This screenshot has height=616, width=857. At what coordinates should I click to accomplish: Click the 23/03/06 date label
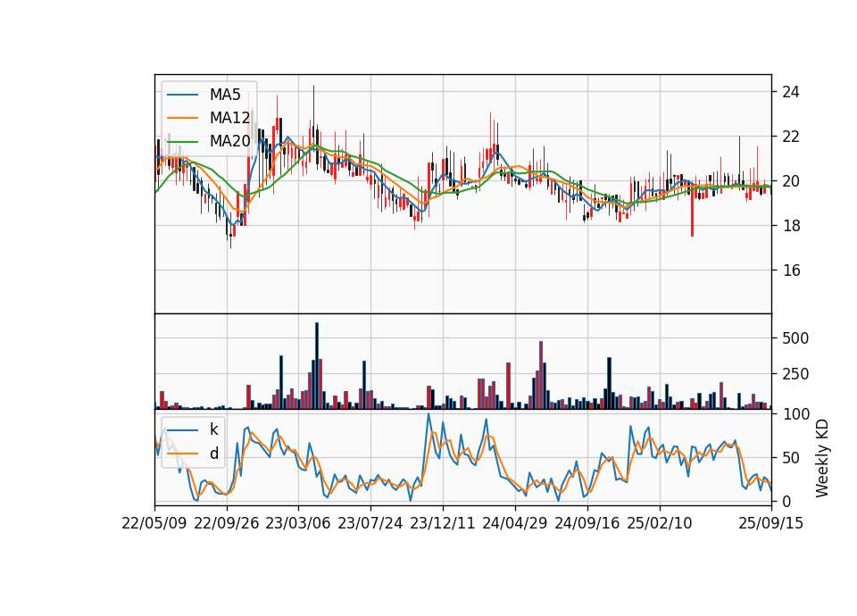298,523
